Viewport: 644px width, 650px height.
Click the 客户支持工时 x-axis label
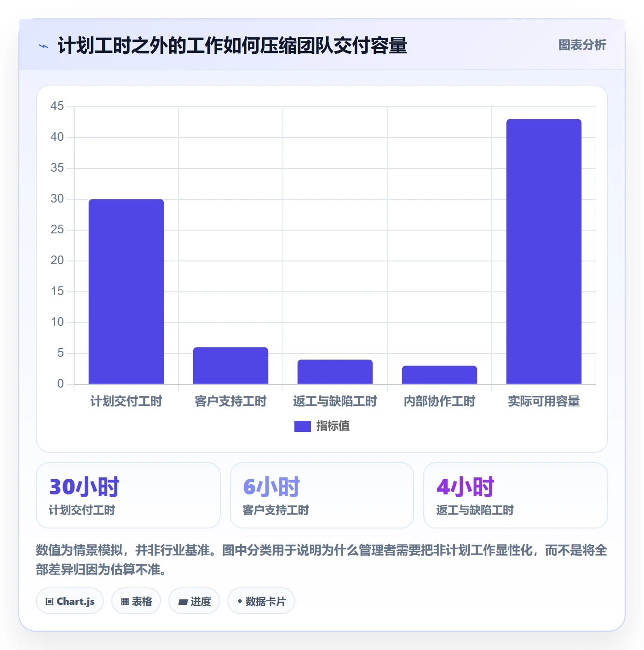(230, 401)
